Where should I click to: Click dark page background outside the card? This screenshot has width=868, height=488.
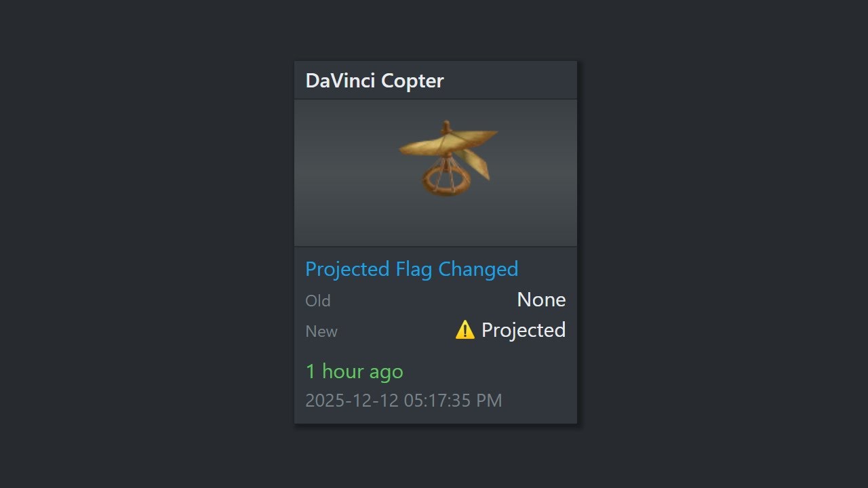click(x=136, y=244)
